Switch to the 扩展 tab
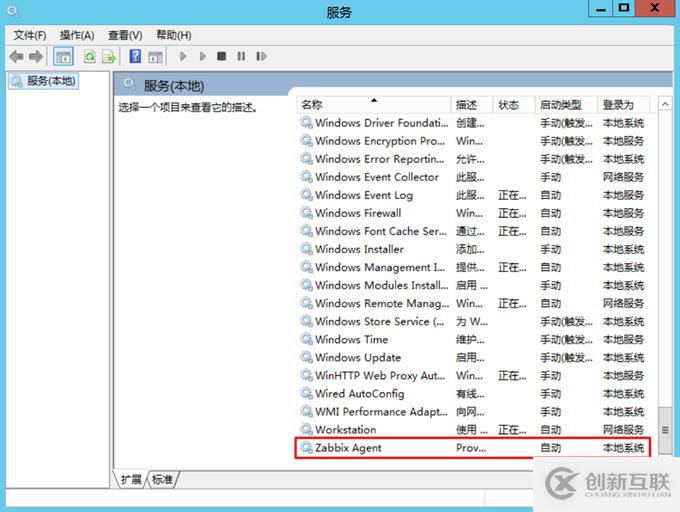Screen dimensions: 680x512 pos(131,479)
